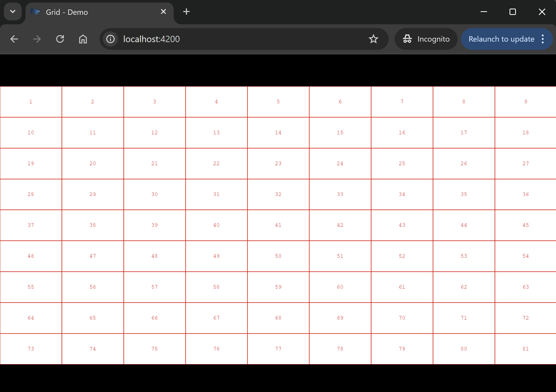The height and width of the screenshot is (392, 556).
Task: Click grid cell 75
Action: pos(155,349)
